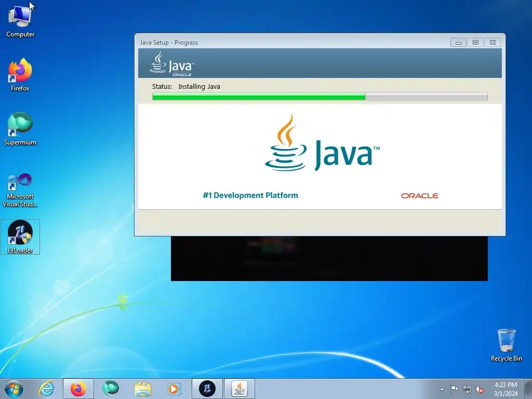The image size is (532, 399).
Task: Click the Java installation progress bar
Action: (320, 96)
